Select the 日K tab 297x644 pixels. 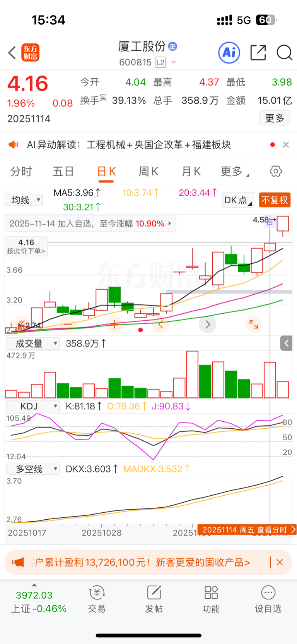coord(106,171)
